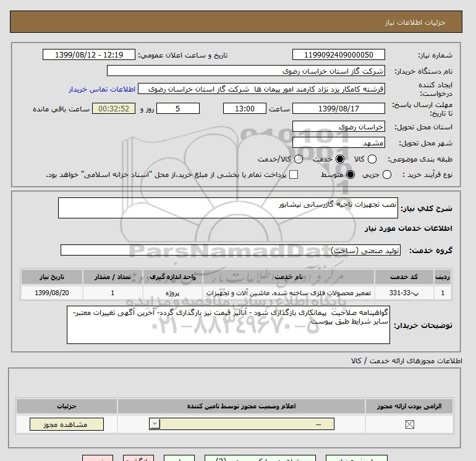This screenshot has width=476, height=461.
Task: Click the اطلاعات مجوزهای ارائه خدمت / کالا heading
Action: (407, 361)
